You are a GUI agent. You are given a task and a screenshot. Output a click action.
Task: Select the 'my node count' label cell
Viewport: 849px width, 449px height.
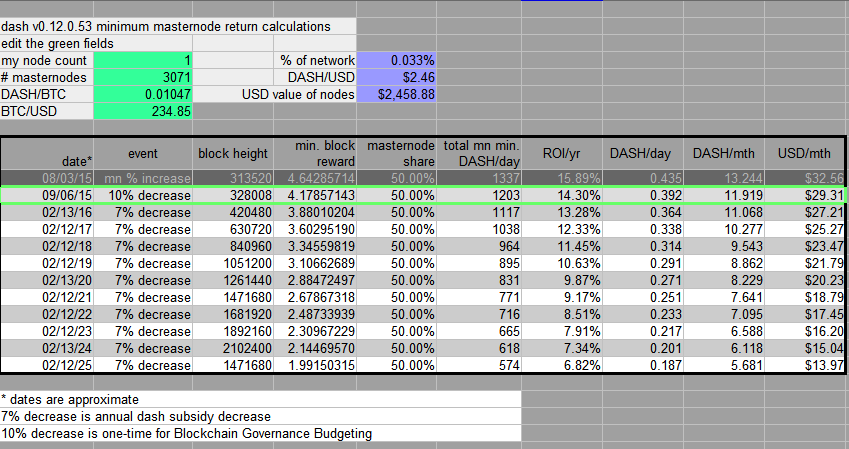(x=47, y=60)
